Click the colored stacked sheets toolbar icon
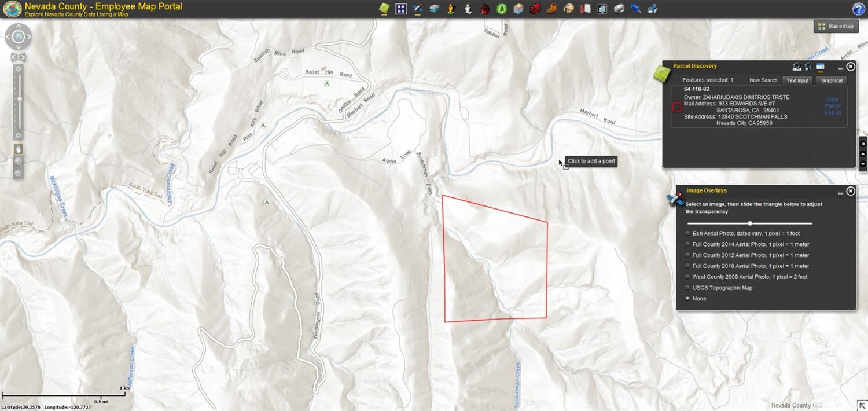868x411 pixels. click(518, 9)
